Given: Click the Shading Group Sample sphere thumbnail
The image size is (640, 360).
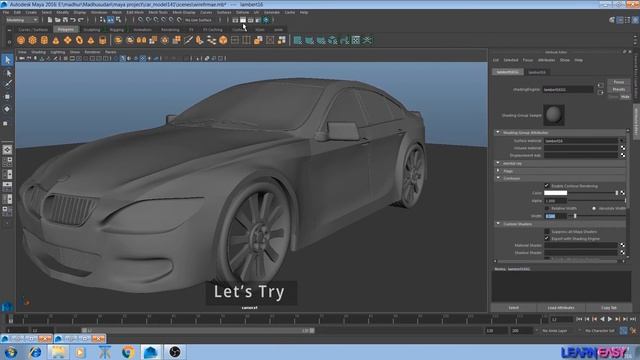Looking at the screenshot, I should 554,115.
